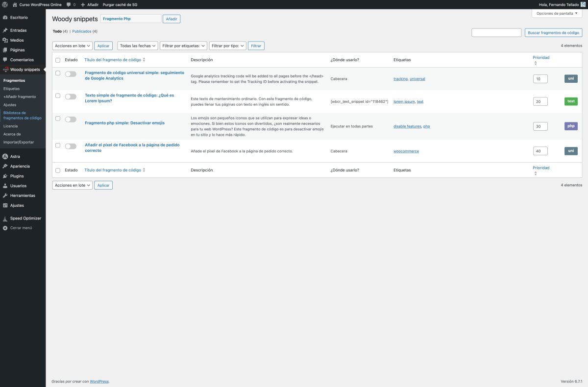
Task: Expand the Todas las fechas filter dropdown
Action: point(138,45)
